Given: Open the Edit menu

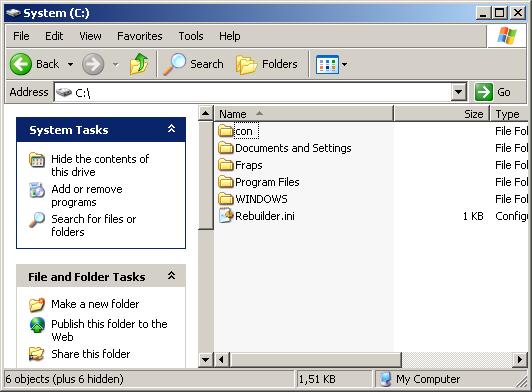Looking at the screenshot, I should [54, 36].
